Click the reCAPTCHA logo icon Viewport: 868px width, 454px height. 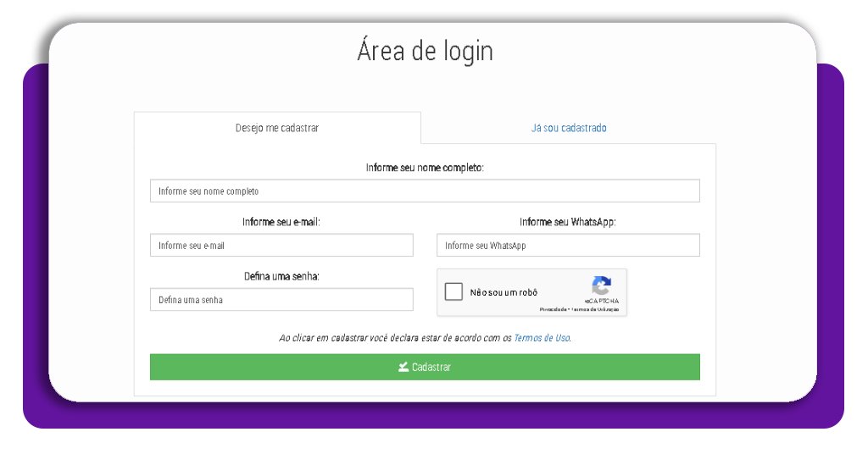click(601, 285)
